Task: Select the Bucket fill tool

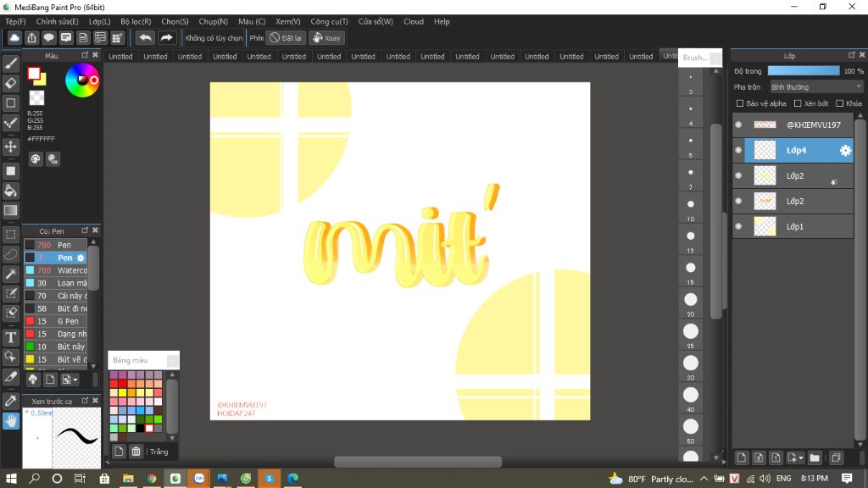Action: pos(11,191)
